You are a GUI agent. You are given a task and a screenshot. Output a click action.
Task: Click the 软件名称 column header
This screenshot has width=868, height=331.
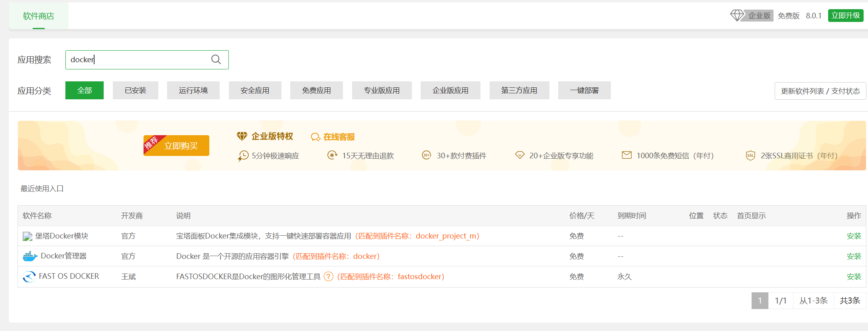[x=37, y=216]
